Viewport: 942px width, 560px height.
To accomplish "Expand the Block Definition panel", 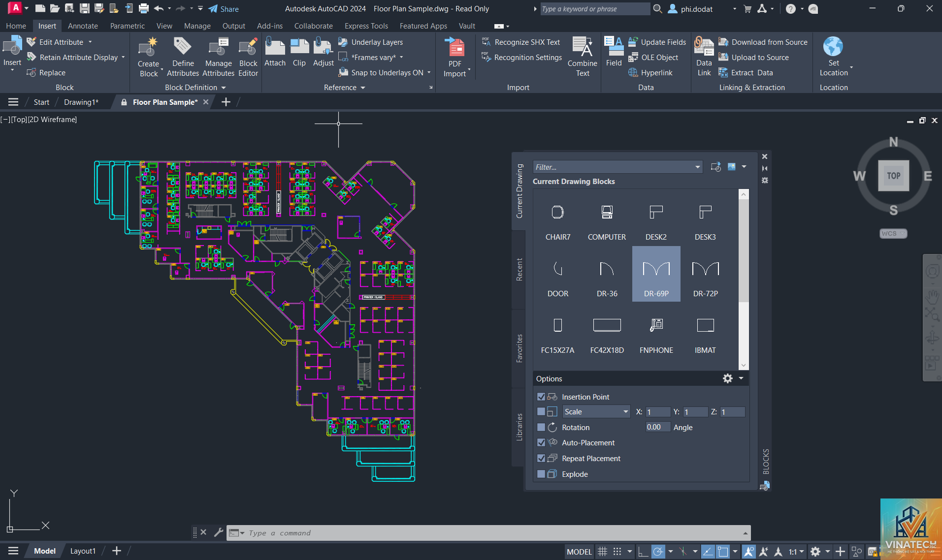I will pyautogui.click(x=195, y=88).
